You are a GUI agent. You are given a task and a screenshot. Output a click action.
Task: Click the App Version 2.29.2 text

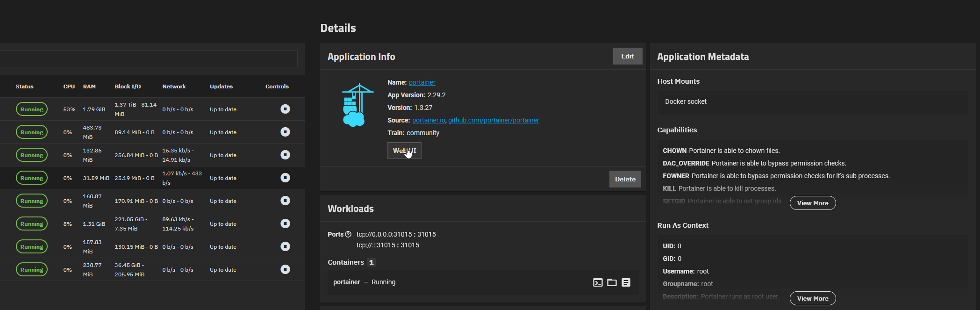coord(416,95)
